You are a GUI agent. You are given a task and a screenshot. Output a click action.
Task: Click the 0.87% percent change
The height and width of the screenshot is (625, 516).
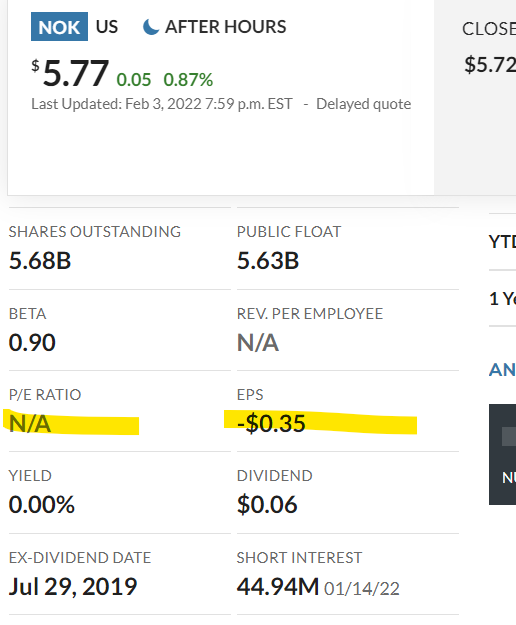[x=188, y=80]
